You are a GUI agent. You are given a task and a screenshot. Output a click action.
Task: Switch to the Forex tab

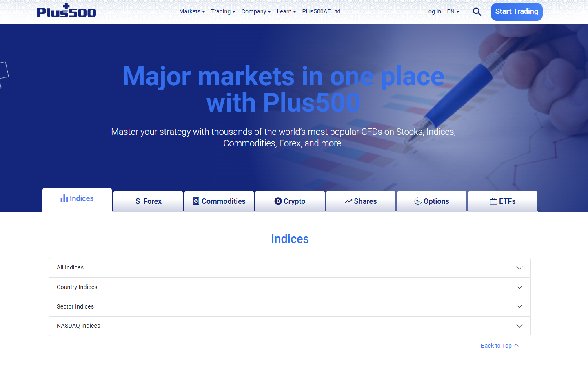point(148,201)
